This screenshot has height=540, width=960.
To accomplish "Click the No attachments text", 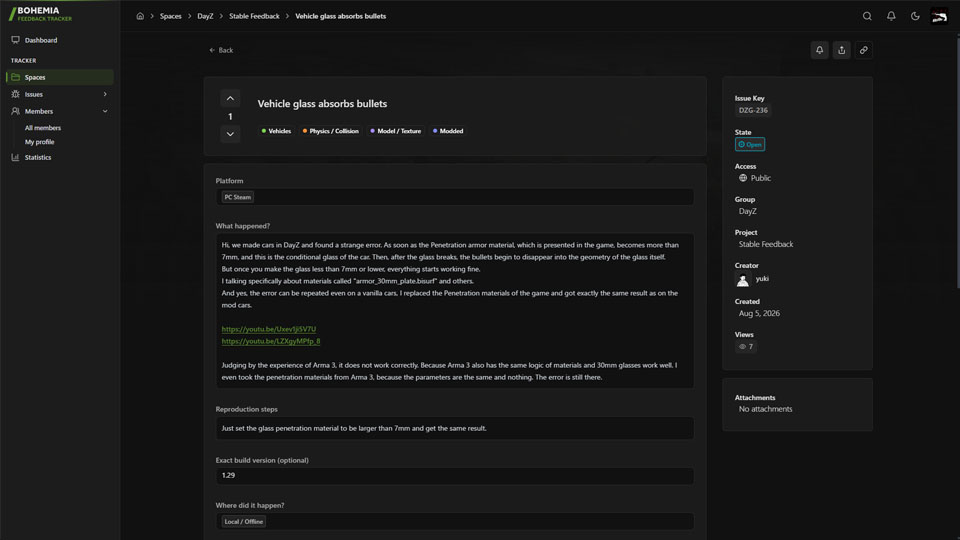I will coord(765,409).
